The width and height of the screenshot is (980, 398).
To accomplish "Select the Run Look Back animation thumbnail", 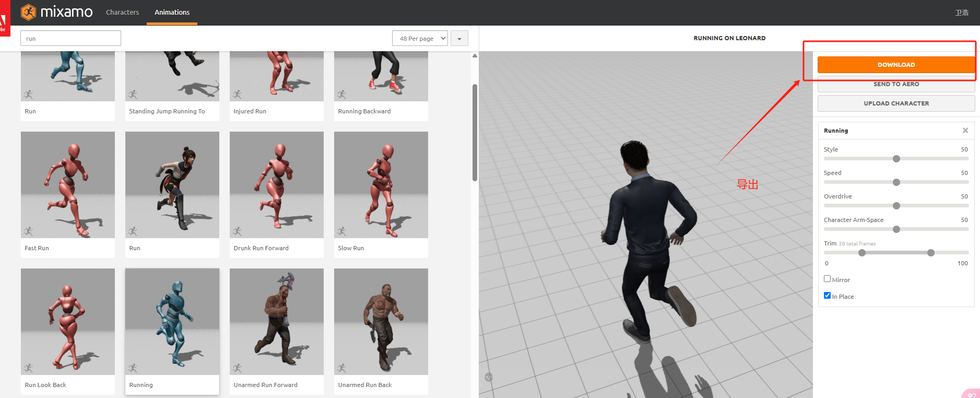I will click(x=68, y=322).
